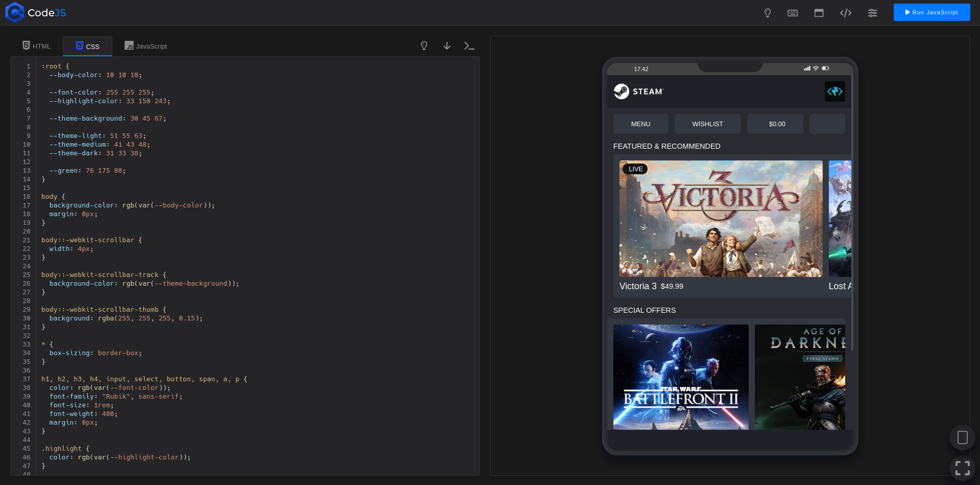The height and width of the screenshot is (485, 980).
Task: Click the '--theme-medium: 41 43 48;' line
Action: tap(100, 145)
